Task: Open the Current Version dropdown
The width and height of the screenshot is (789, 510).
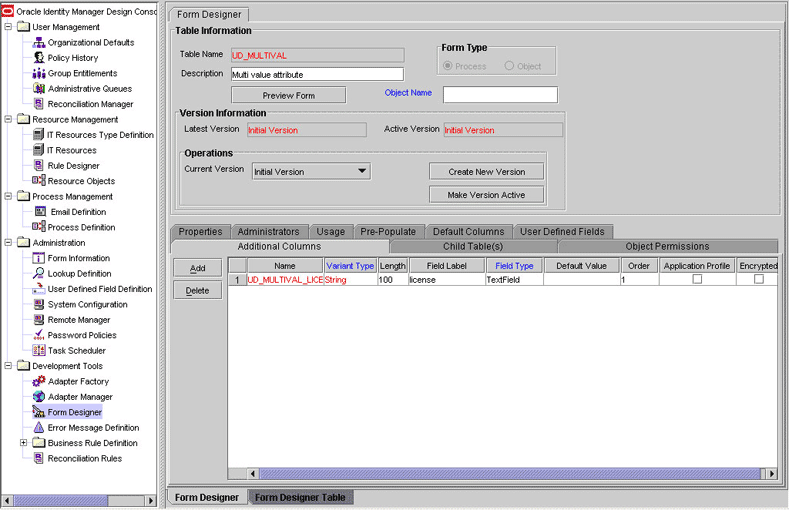Action: (362, 171)
